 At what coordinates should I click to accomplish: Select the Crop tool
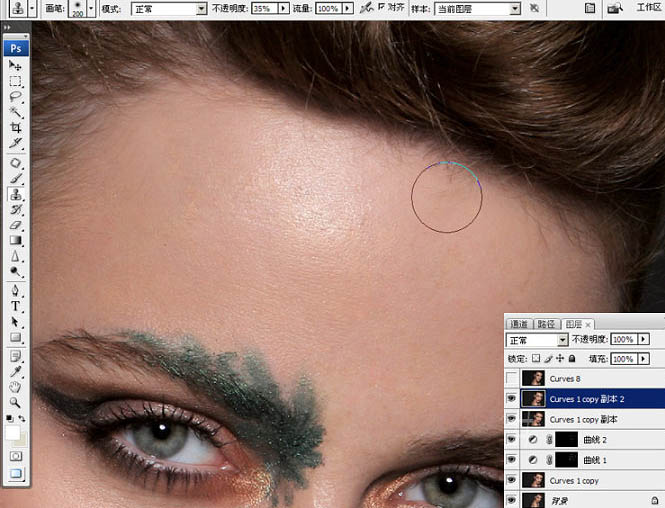pos(16,127)
